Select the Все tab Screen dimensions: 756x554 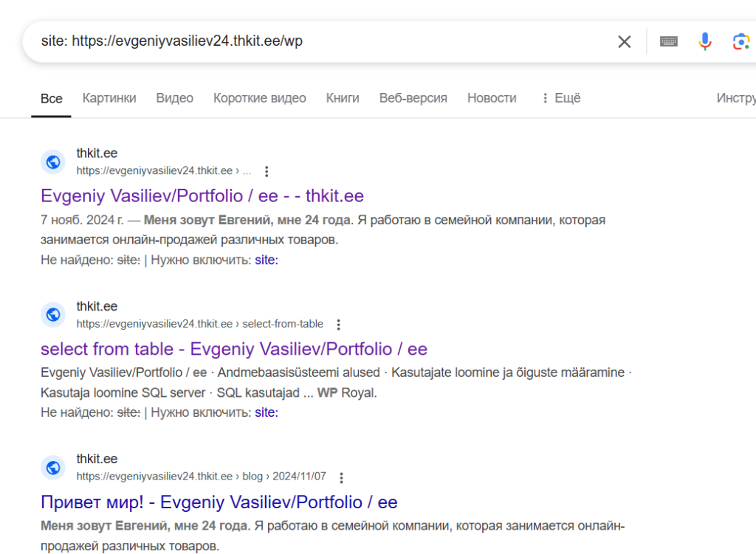[51, 98]
